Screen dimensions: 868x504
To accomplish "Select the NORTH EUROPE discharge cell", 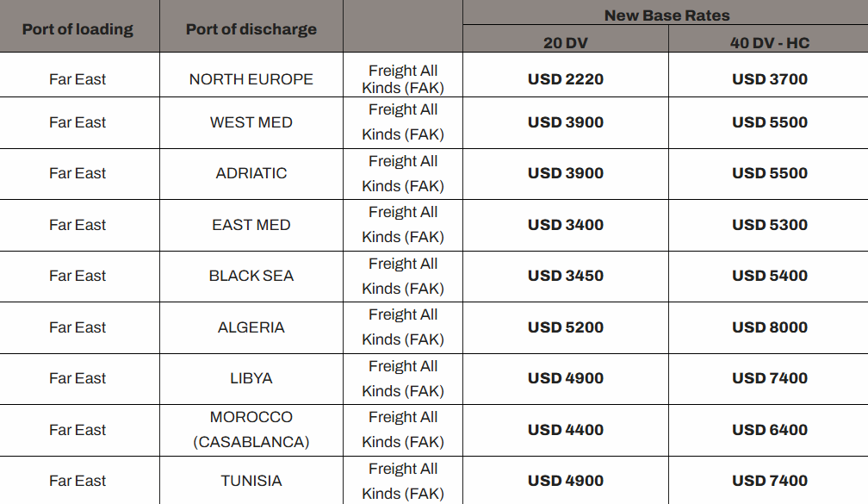I will 251,79.
